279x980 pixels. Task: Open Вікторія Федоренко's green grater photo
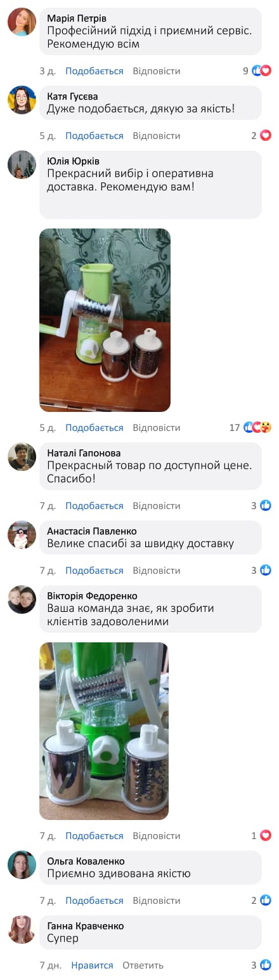(104, 731)
